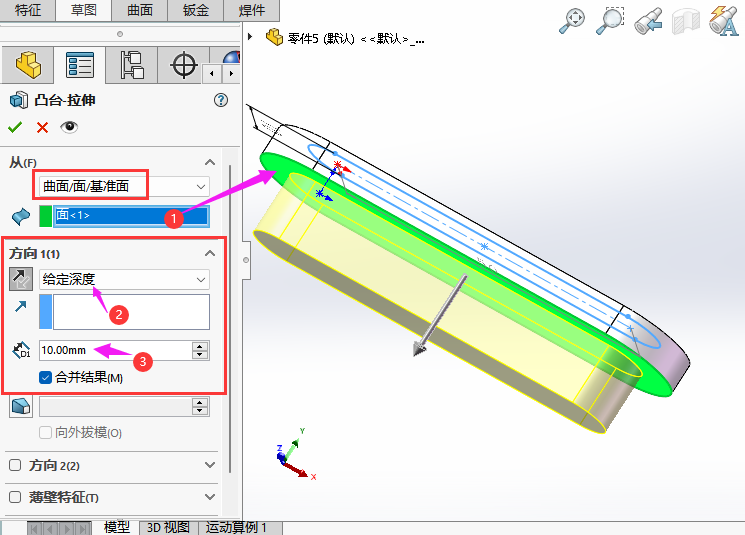Open the ConfigurationManager tab icon
This screenshot has height=535, width=745.
point(132,65)
